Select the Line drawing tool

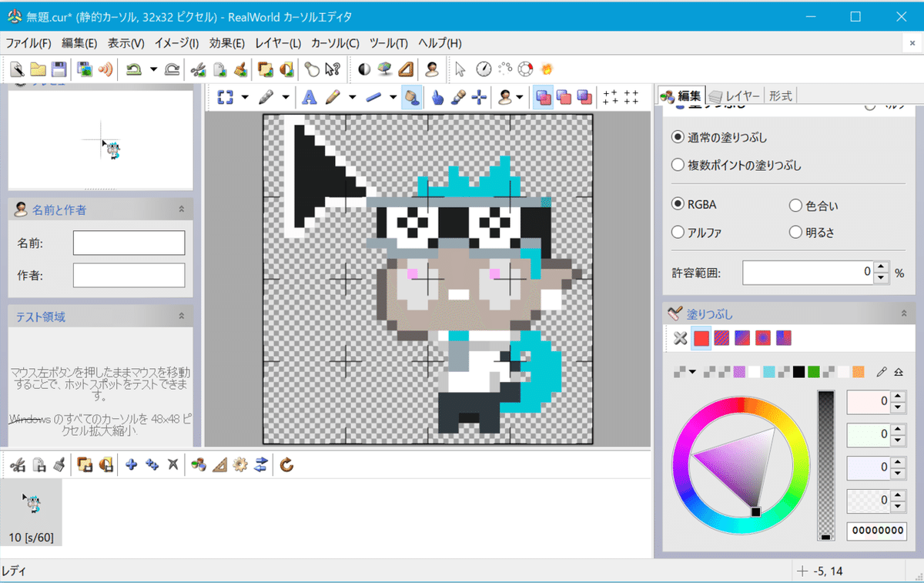click(x=373, y=98)
